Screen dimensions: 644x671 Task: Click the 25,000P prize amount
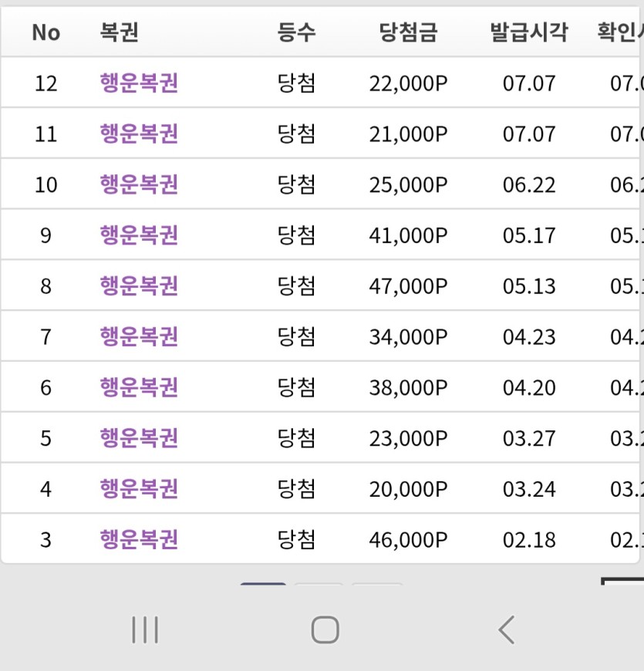click(408, 185)
